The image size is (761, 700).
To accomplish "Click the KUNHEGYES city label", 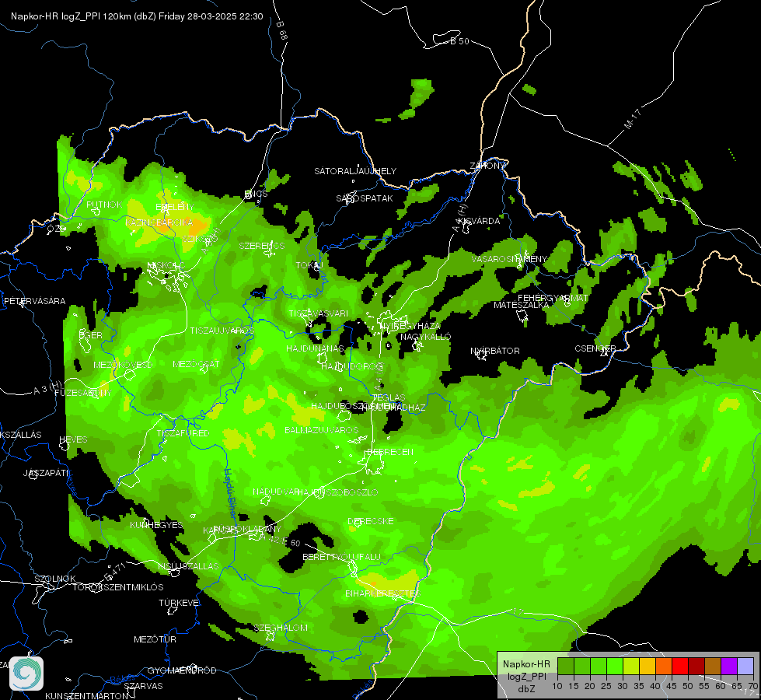I will pos(156,525).
